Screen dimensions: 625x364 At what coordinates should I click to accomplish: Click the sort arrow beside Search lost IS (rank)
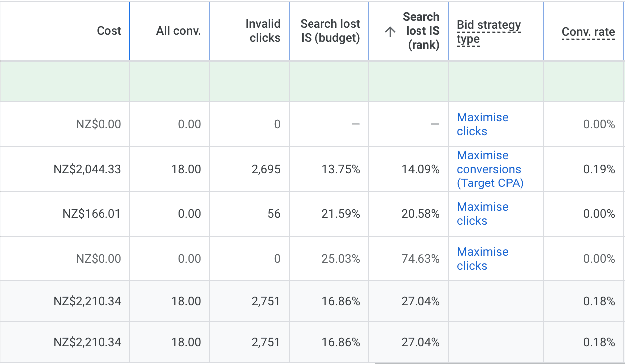coord(391,32)
